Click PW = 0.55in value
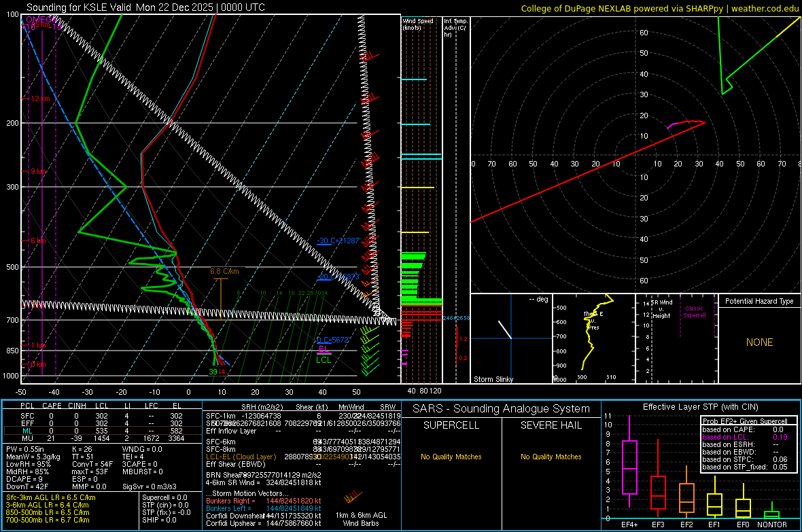Viewport: 802px width, 532px height. pyautogui.click(x=25, y=449)
